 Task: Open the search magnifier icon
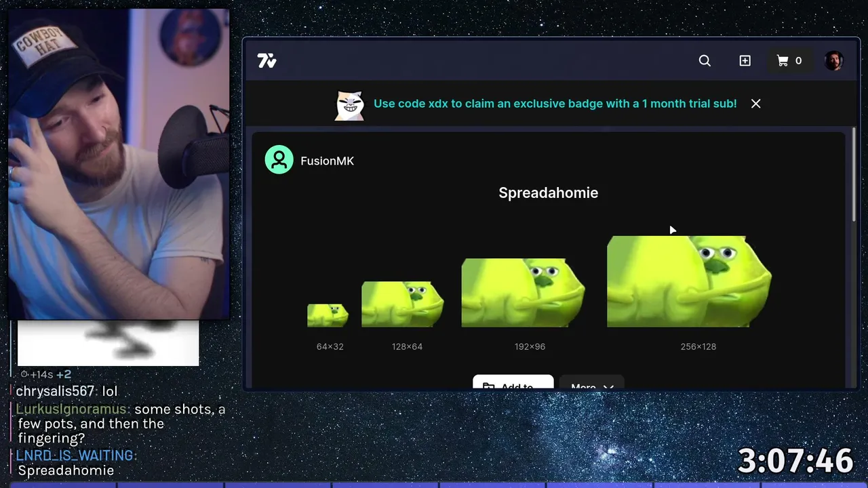705,61
